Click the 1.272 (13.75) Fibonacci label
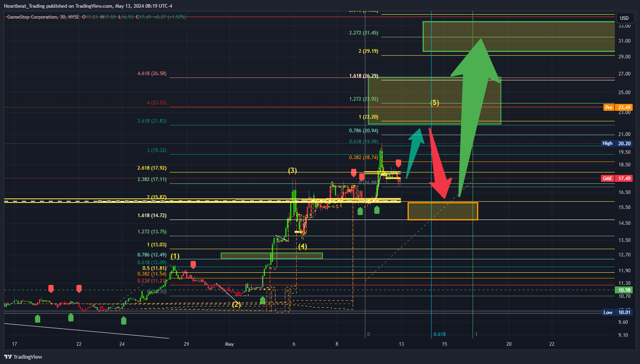 coord(152,232)
